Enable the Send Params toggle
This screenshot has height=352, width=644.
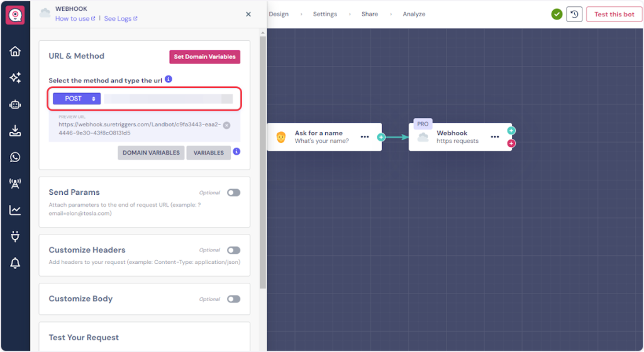point(233,193)
